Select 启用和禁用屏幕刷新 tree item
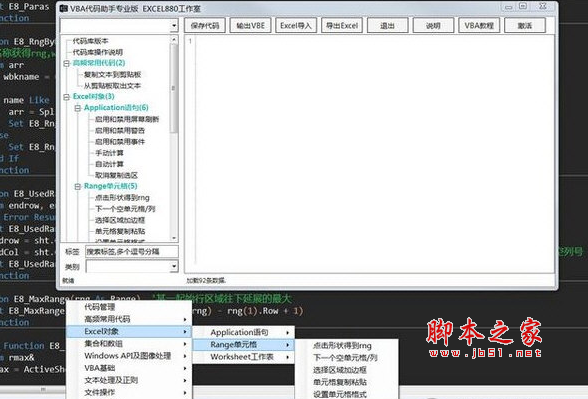 coord(127,119)
